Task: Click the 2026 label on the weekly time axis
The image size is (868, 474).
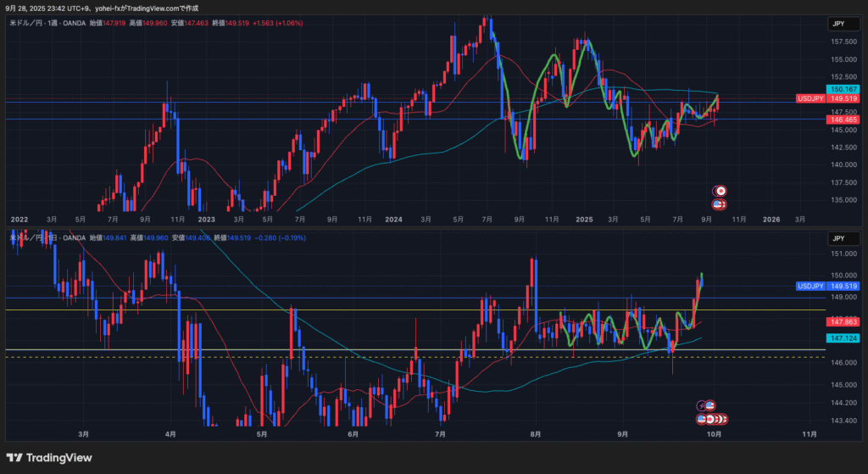Action: (x=771, y=219)
